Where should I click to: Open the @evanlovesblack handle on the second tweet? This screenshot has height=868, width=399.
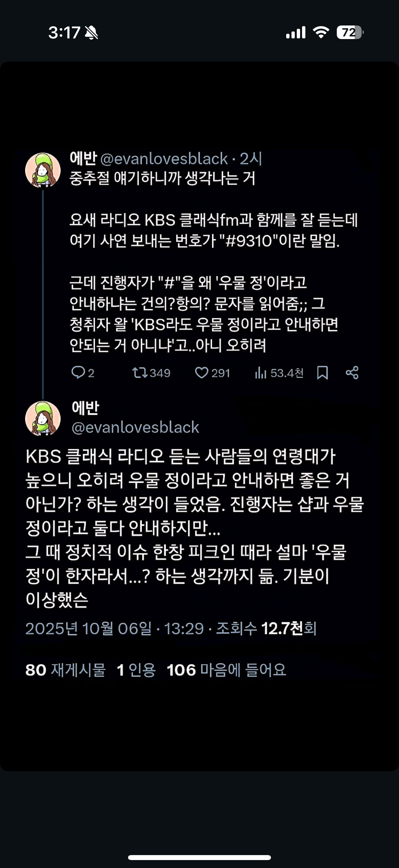point(135,427)
